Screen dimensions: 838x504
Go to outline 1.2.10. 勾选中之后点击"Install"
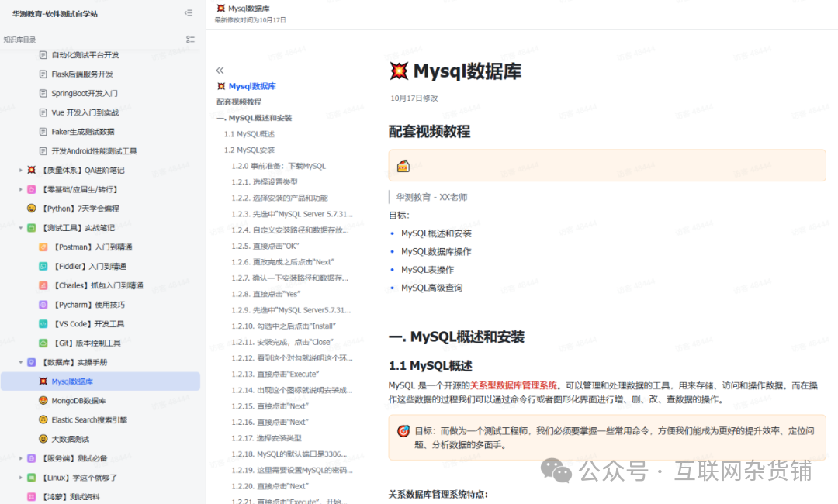pyautogui.click(x=284, y=326)
